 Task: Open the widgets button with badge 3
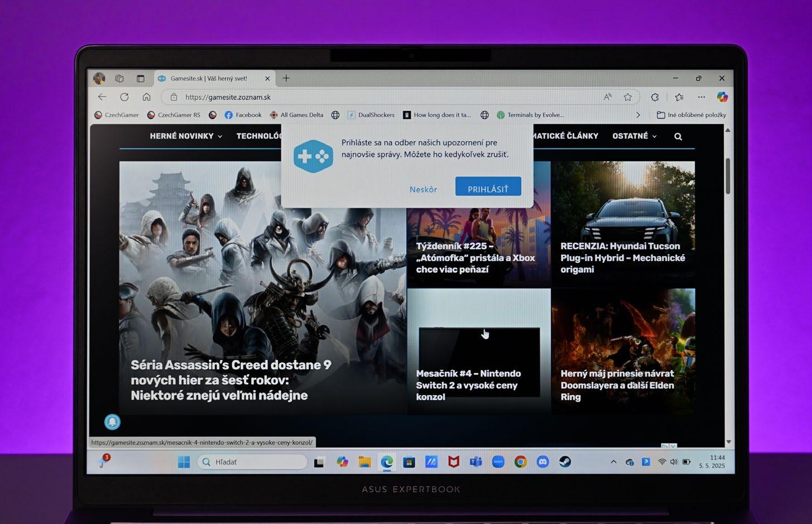(x=103, y=461)
